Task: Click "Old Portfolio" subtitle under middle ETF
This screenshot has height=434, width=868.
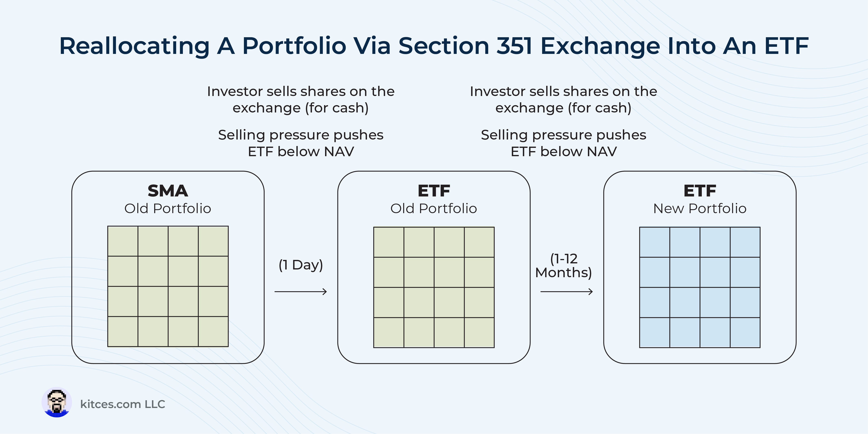Action: pyautogui.click(x=434, y=208)
